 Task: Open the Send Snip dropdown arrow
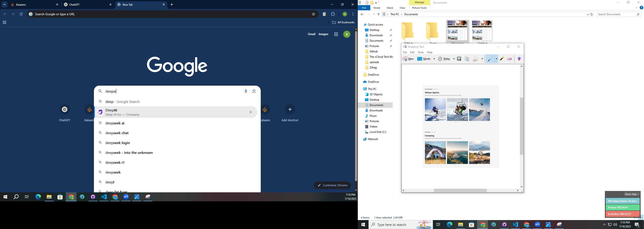482,59
